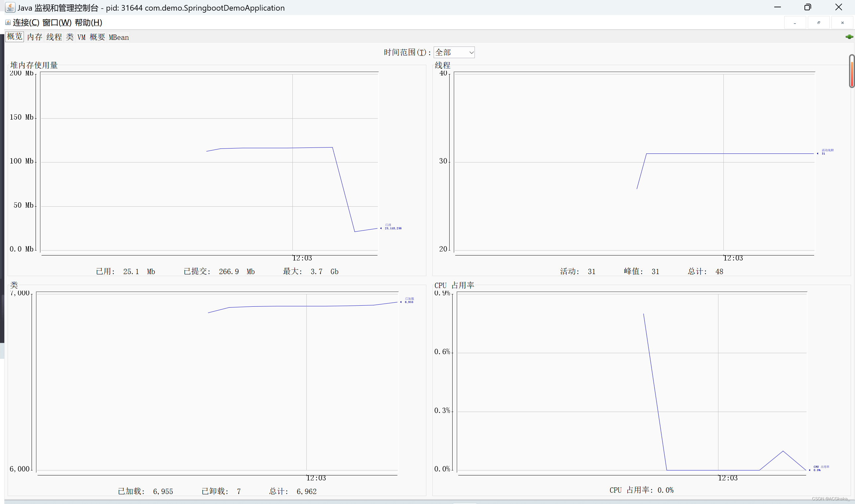Click the 峰值 31 threads value
Screen dimensions: 855x504
click(642, 271)
